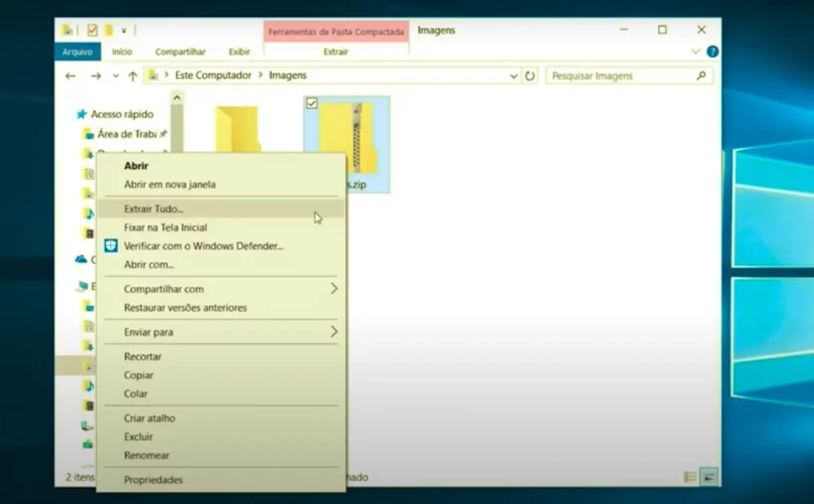Click the Este Computador icon in sidebar
The height and width of the screenshot is (504, 814).
[x=82, y=286]
